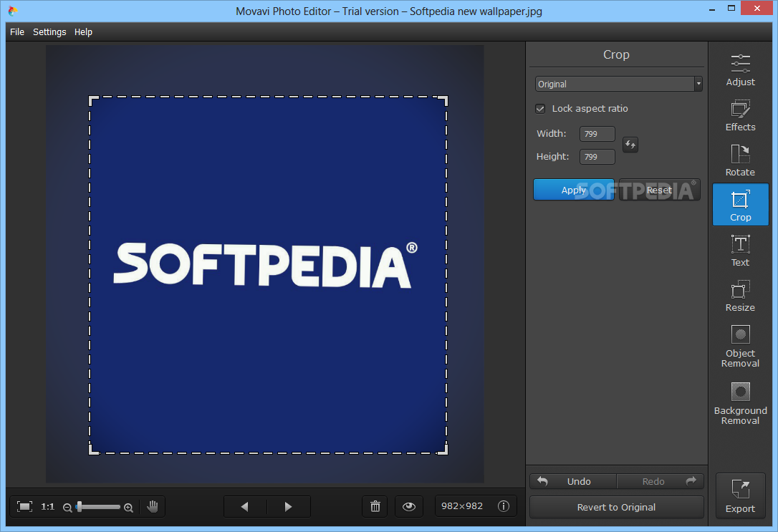
Task: Go to previous image arrow
Action: tap(244, 507)
